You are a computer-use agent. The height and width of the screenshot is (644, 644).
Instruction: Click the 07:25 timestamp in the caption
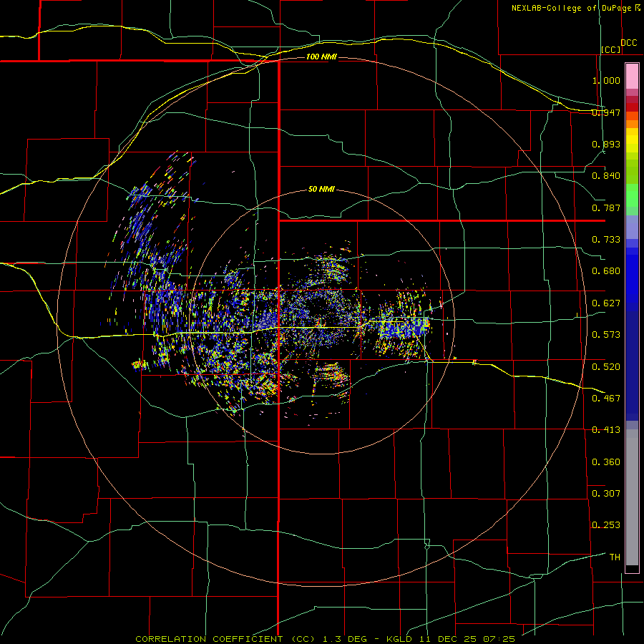pyautogui.click(x=499, y=639)
